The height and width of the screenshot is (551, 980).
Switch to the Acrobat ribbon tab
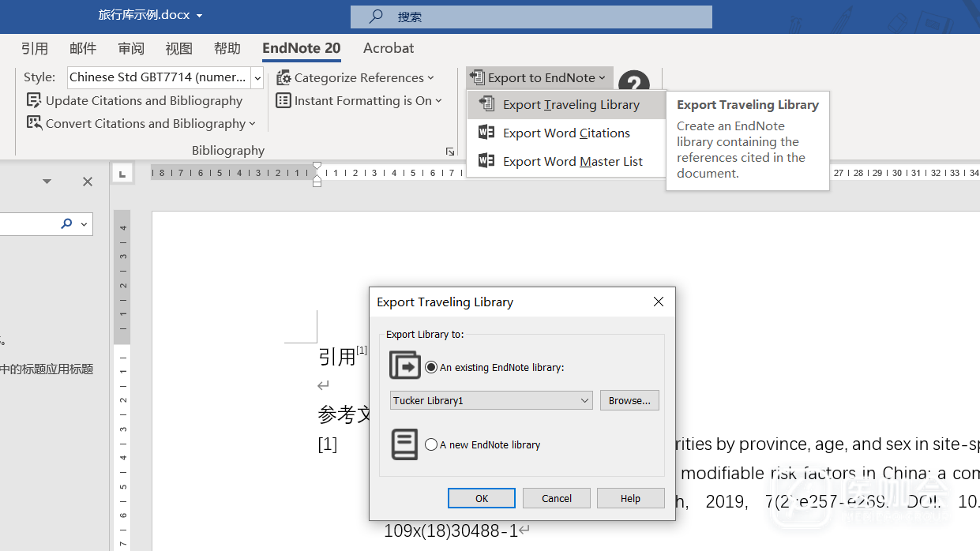click(388, 48)
